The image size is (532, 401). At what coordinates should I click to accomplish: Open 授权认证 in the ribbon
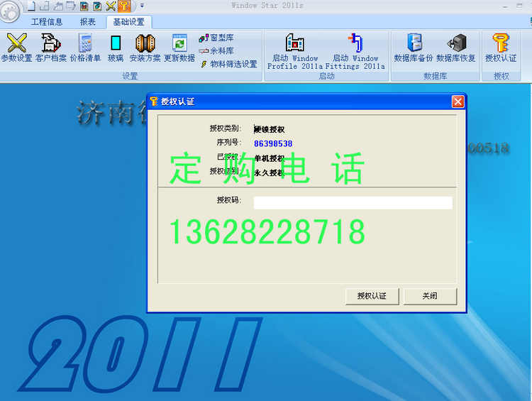pos(501,48)
